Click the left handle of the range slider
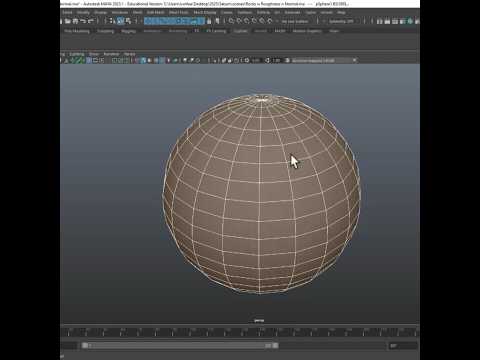Viewport: 480px width, 360px height. click(85, 346)
